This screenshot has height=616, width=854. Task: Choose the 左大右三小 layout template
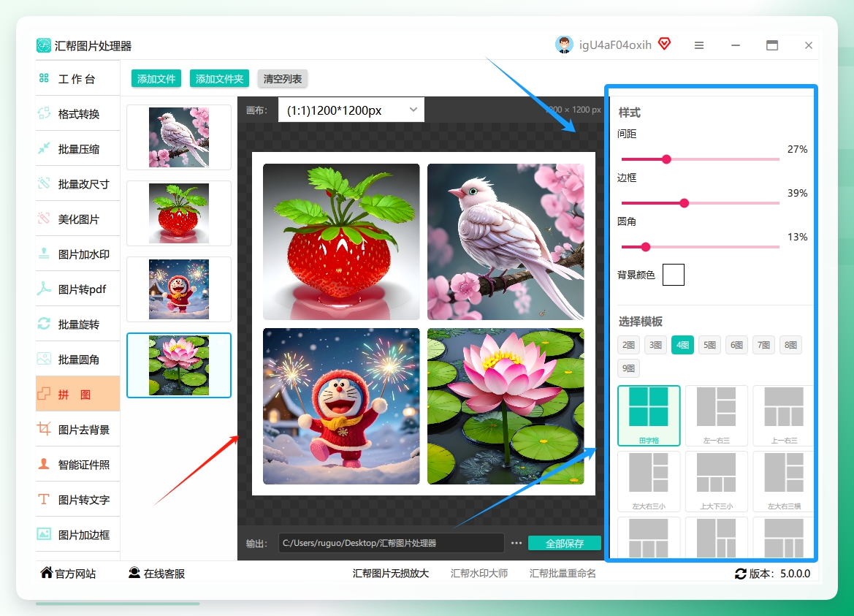(x=649, y=482)
